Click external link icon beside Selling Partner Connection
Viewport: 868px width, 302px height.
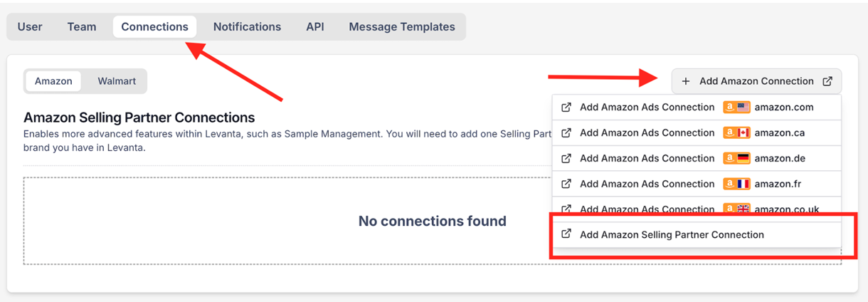tap(566, 234)
